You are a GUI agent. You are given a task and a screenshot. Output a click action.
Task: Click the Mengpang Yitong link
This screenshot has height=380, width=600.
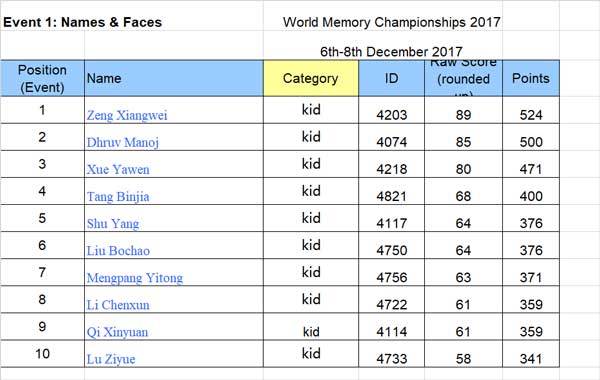pos(135,278)
